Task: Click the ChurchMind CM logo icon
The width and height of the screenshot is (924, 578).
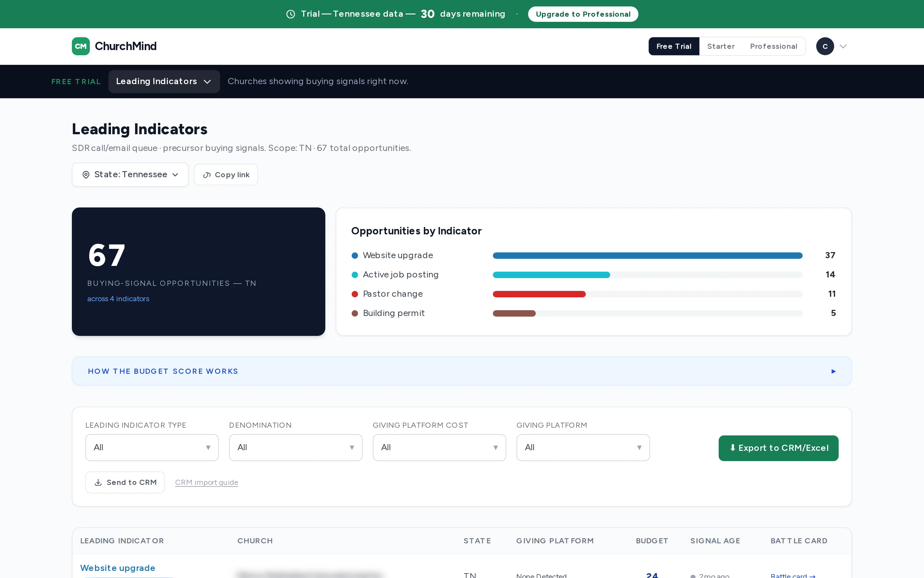Action: 81,46
